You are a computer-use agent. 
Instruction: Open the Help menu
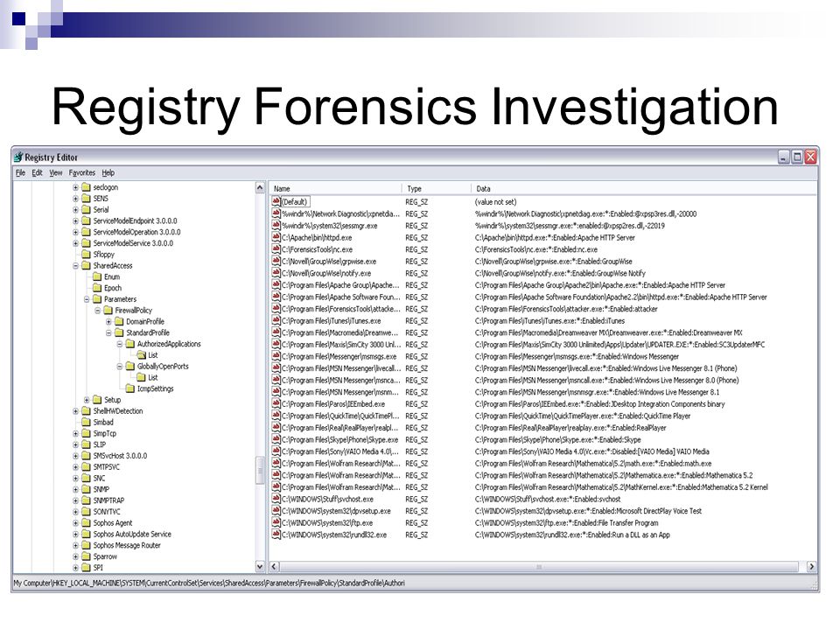pos(108,172)
